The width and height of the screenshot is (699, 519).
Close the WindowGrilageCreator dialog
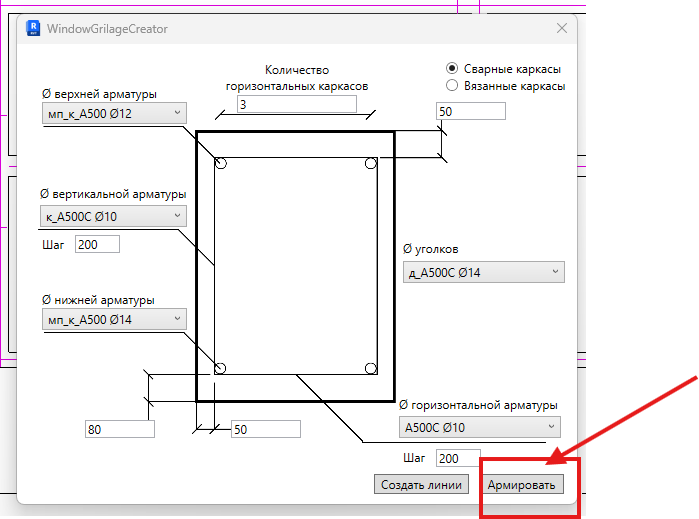click(x=562, y=28)
